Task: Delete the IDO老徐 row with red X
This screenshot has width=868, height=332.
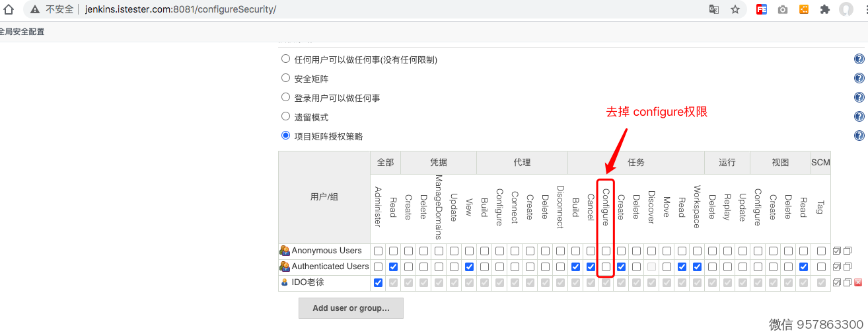Action: 858,282
